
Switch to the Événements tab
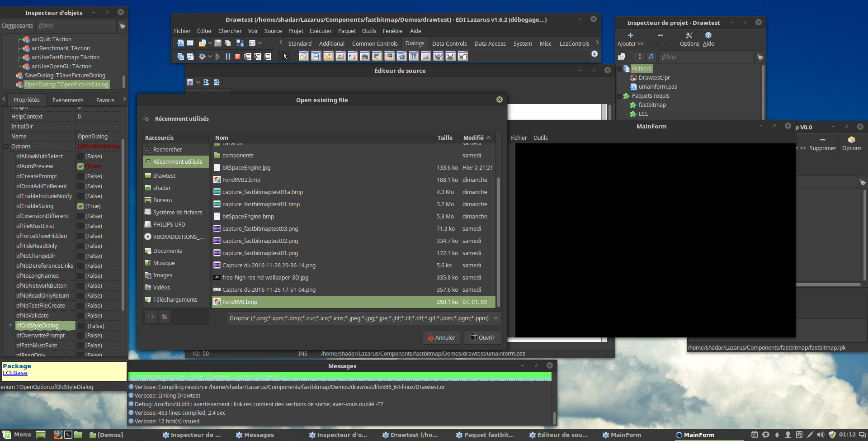tap(68, 100)
